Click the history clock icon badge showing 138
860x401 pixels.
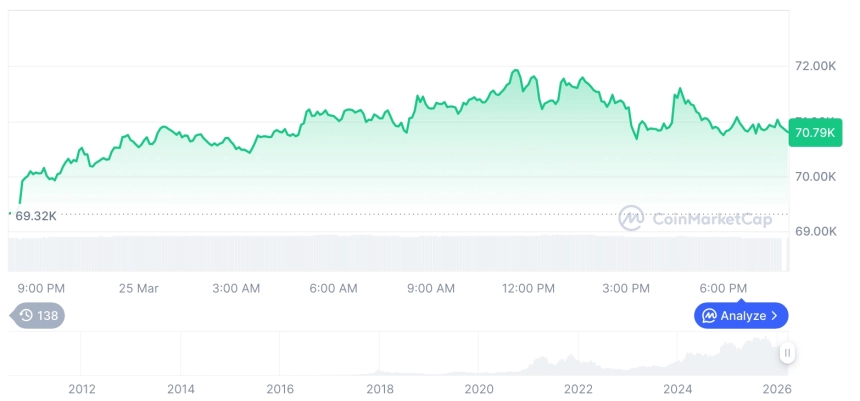38,316
